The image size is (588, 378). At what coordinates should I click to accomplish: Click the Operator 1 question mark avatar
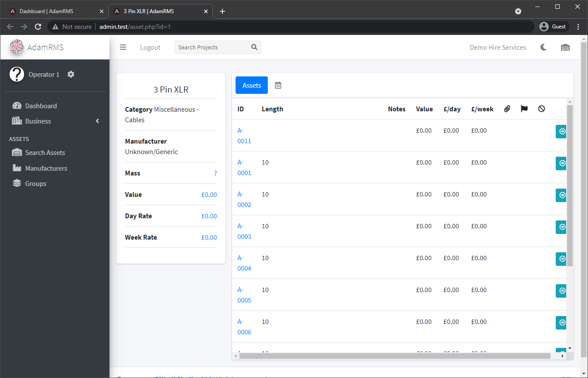pos(17,74)
